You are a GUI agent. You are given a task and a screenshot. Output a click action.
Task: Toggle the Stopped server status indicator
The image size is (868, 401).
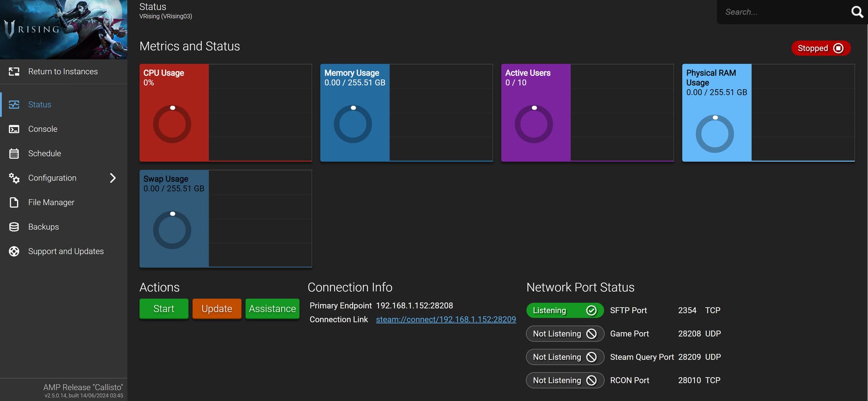click(821, 48)
